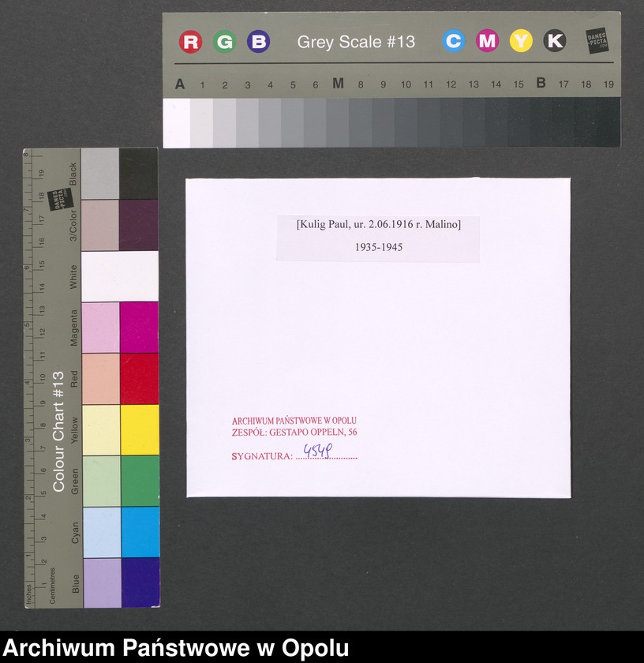Click the "Archiwum Państwowe w Opolu" bottom caption
The width and height of the screenshot is (644, 663).
(176, 648)
